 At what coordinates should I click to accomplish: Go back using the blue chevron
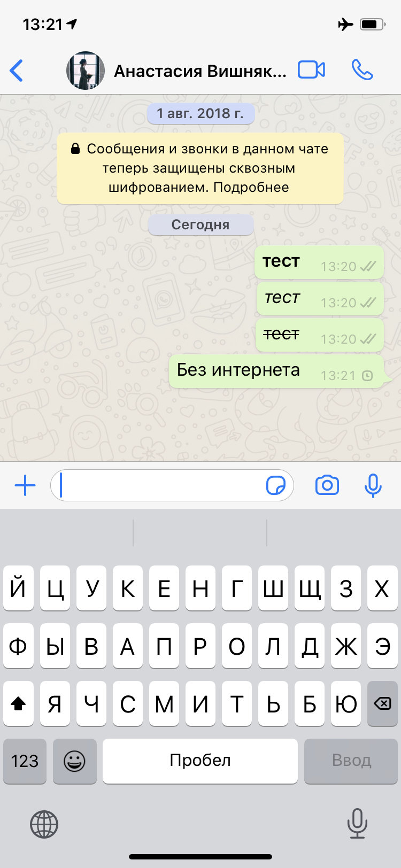(x=17, y=71)
